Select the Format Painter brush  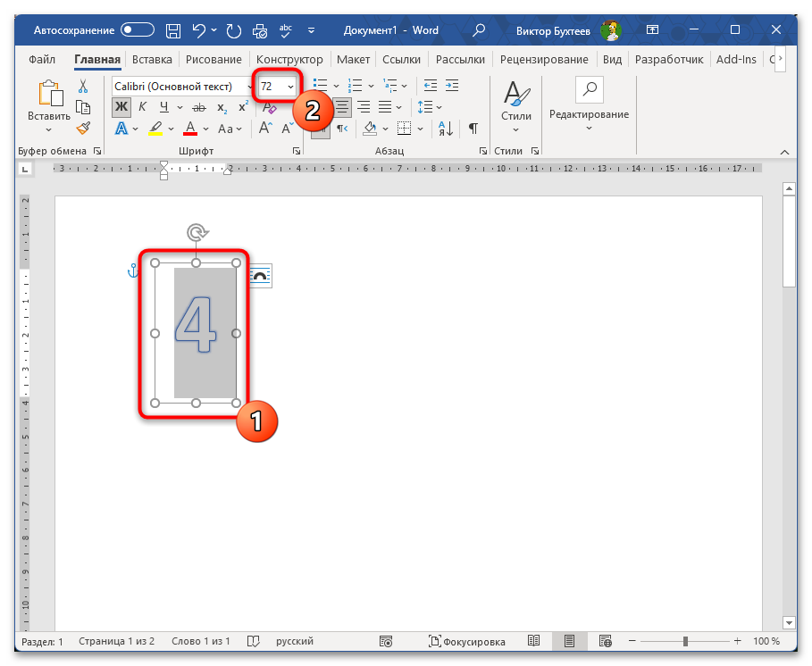(x=83, y=128)
